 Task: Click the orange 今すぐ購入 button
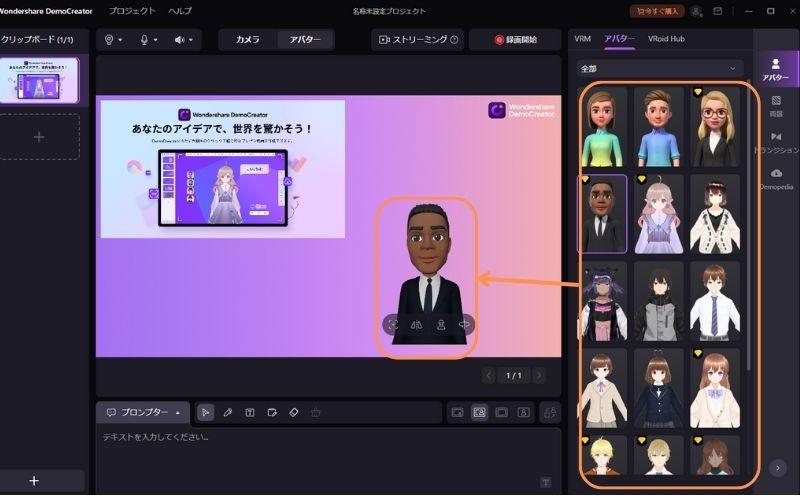(657, 11)
